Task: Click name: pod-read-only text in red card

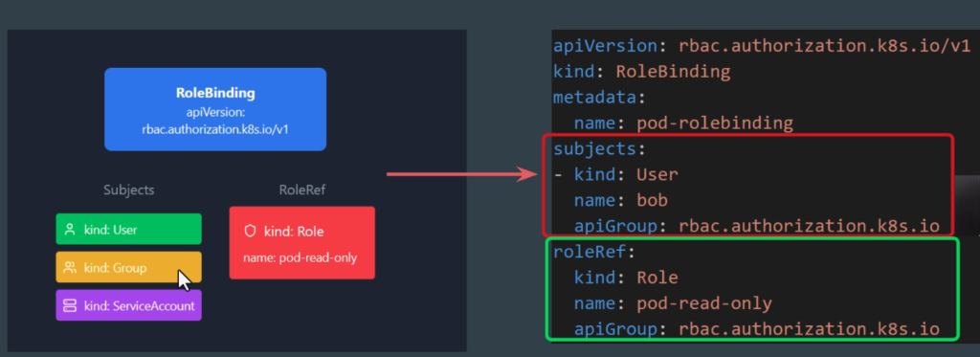Action: [301, 257]
